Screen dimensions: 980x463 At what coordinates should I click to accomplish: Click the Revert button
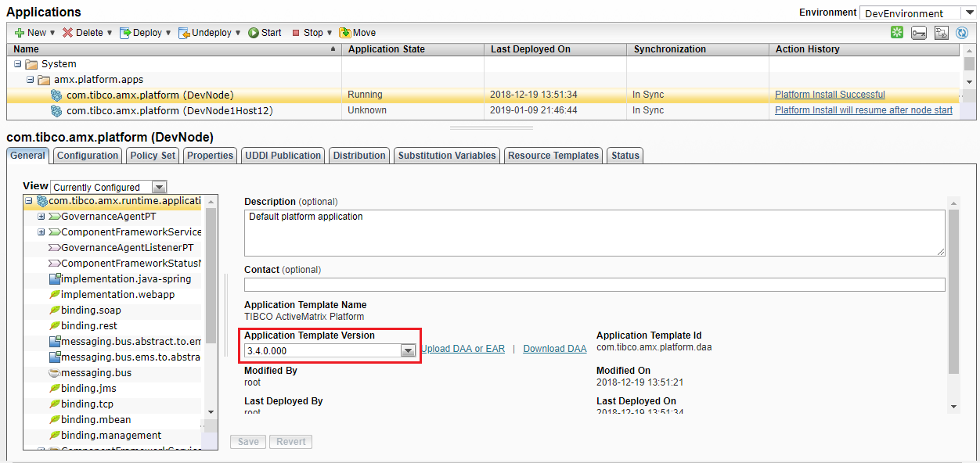pos(291,442)
